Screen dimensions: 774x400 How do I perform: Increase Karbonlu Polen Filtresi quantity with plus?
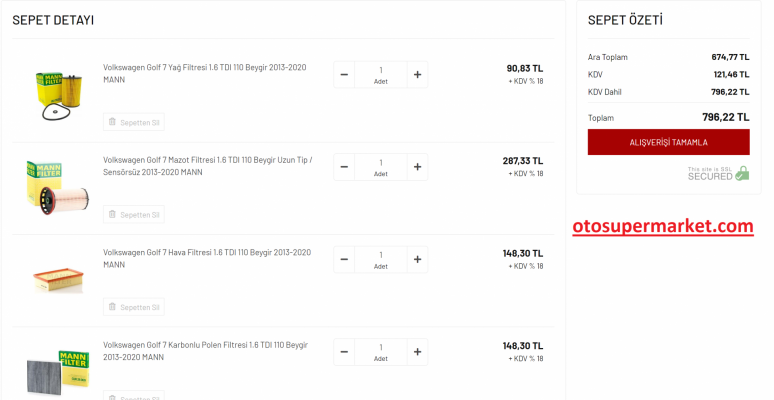click(417, 352)
